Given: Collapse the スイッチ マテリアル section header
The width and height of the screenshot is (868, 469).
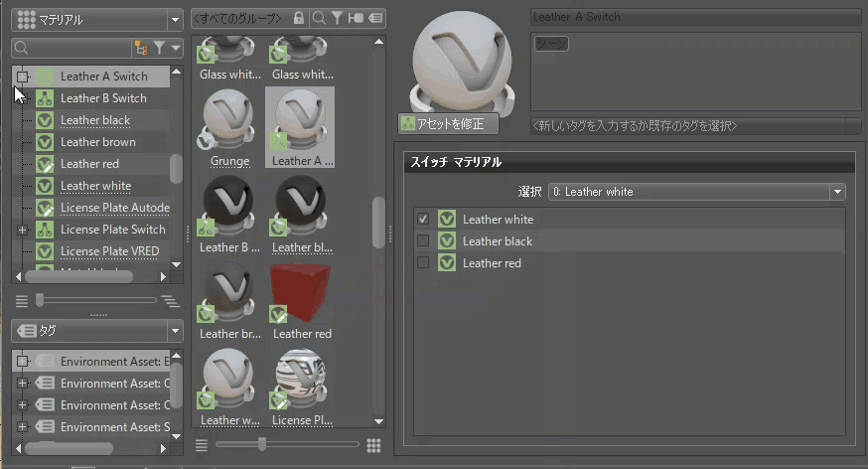Looking at the screenshot, I should 630,162.
